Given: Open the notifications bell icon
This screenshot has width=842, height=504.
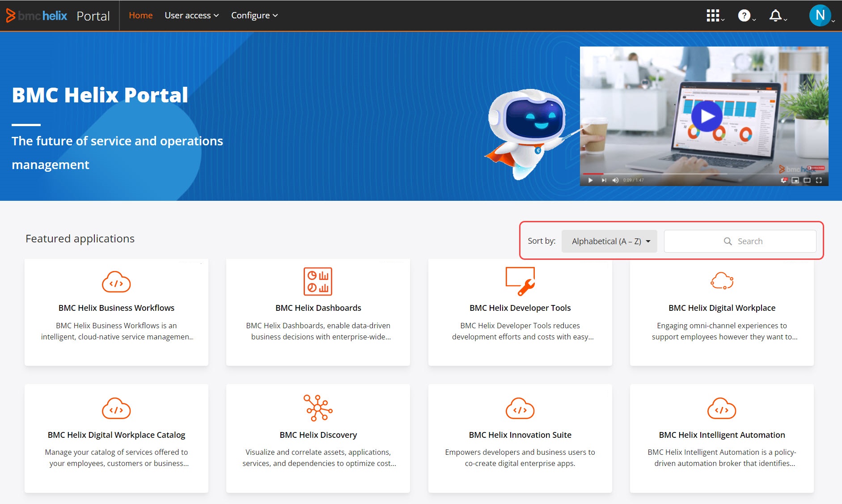Looking at the screenshot, I should point(775,16).
